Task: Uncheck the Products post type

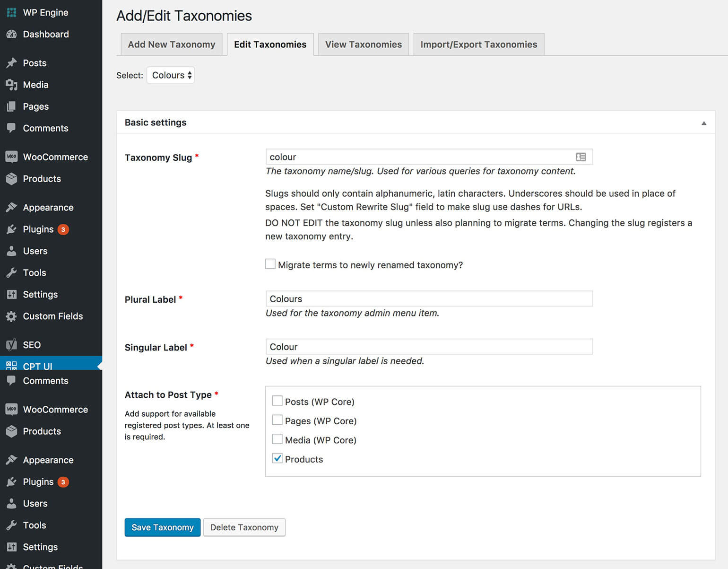Action: click(277, 458)
